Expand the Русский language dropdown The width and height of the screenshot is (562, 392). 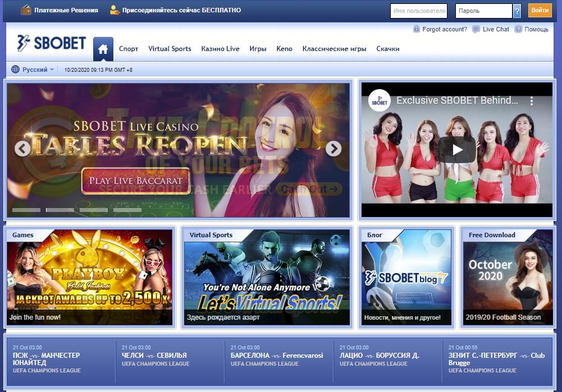[38, 70]
